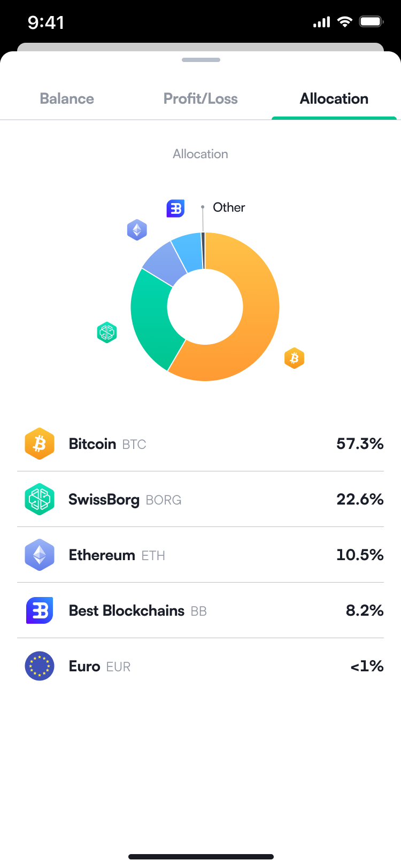Click the Best Blockchains icon above the chart
This screenshot has width=401, height=868.
tap(175, 208)
